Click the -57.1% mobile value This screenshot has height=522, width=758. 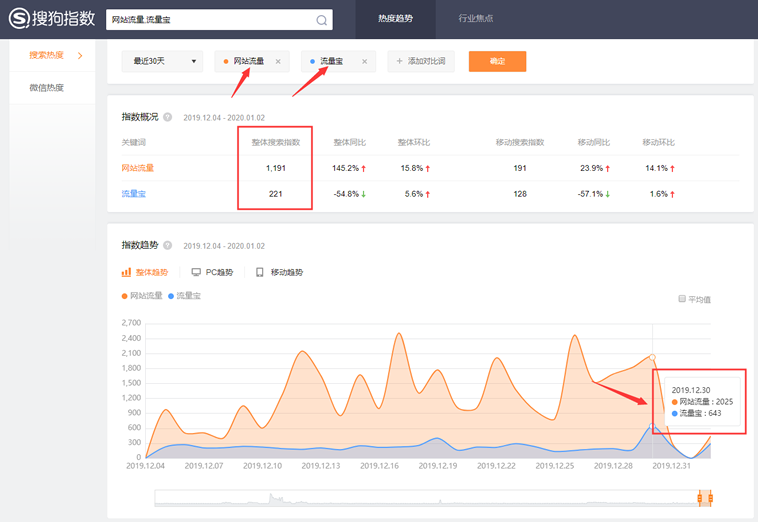click(x=590, y=194)
